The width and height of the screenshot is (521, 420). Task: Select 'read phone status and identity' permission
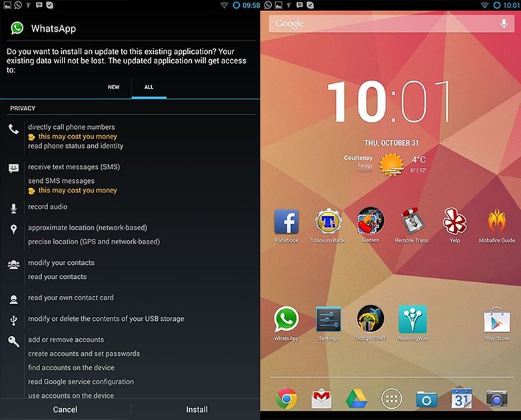point(76,146)
